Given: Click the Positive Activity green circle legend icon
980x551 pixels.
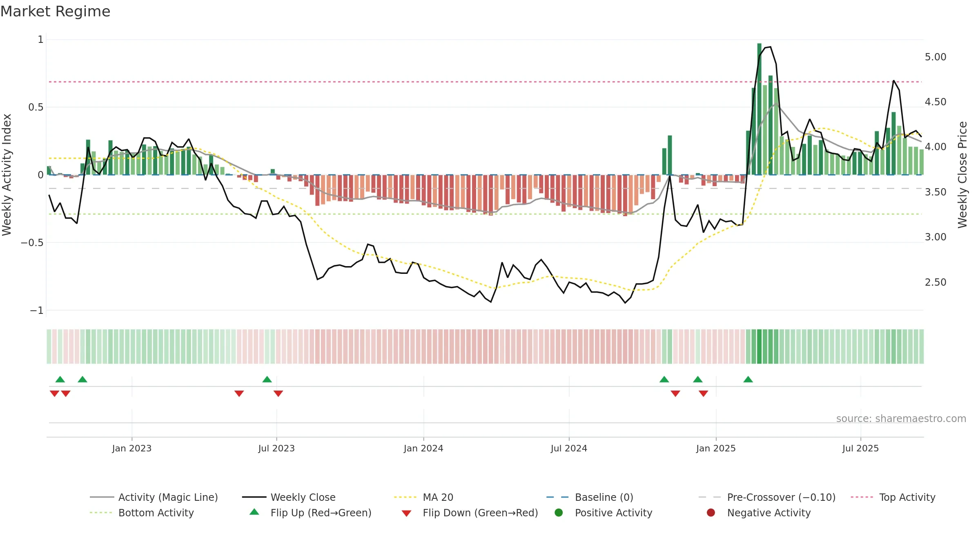Looking at the screenshot, I should pyautogui.click(x=559, y=513).
